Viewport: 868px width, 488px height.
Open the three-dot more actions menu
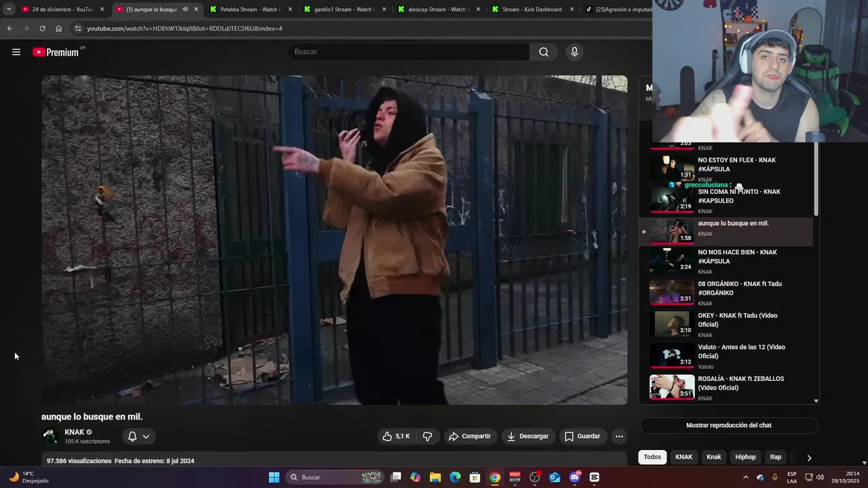619,436
